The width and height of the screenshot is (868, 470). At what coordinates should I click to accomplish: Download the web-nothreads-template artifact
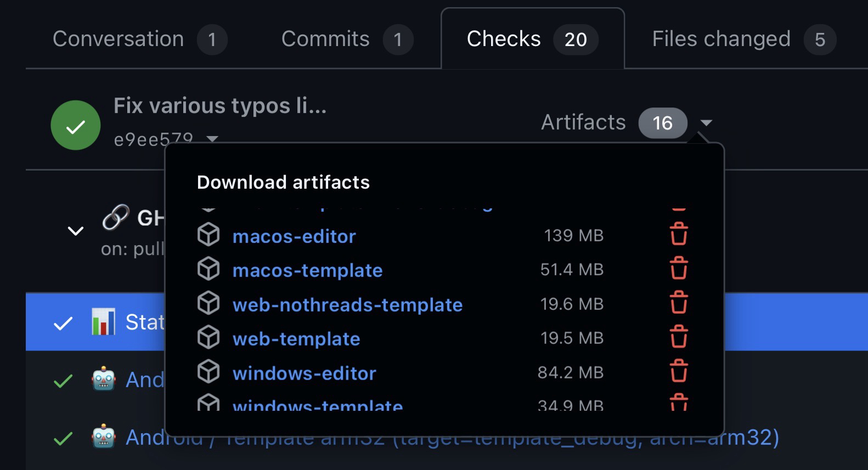(347, 305)
